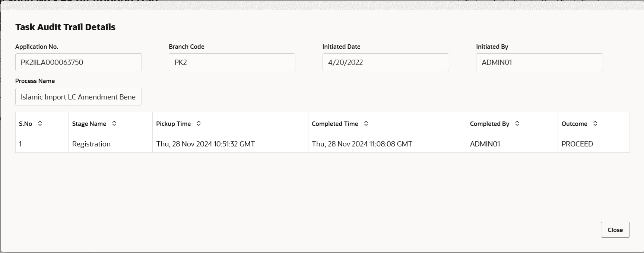The image size is (644, 253).
Task: Sort by Stage Name arrows icon
Action: [x=114, y=123]
